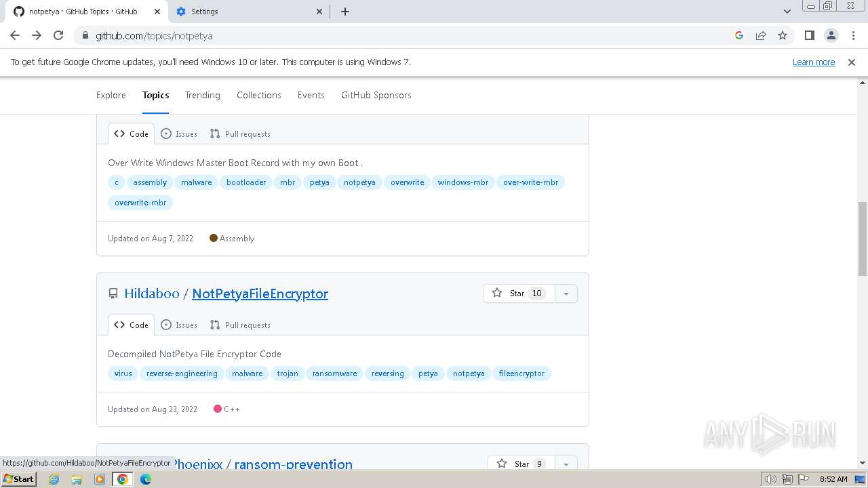Close the notpetya GitHub Topics tab
Viewport: 868px width, 488px height.
pos(157,12)
